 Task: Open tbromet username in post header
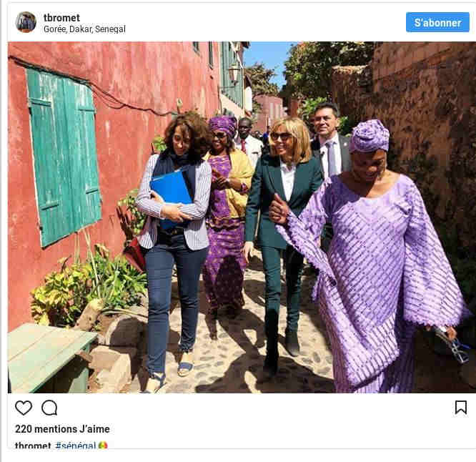pos(61,17)
